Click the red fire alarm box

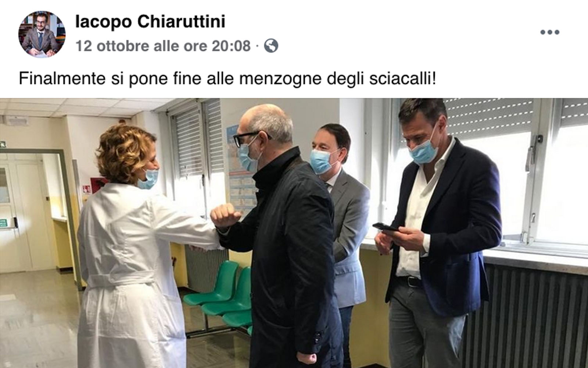98,185
